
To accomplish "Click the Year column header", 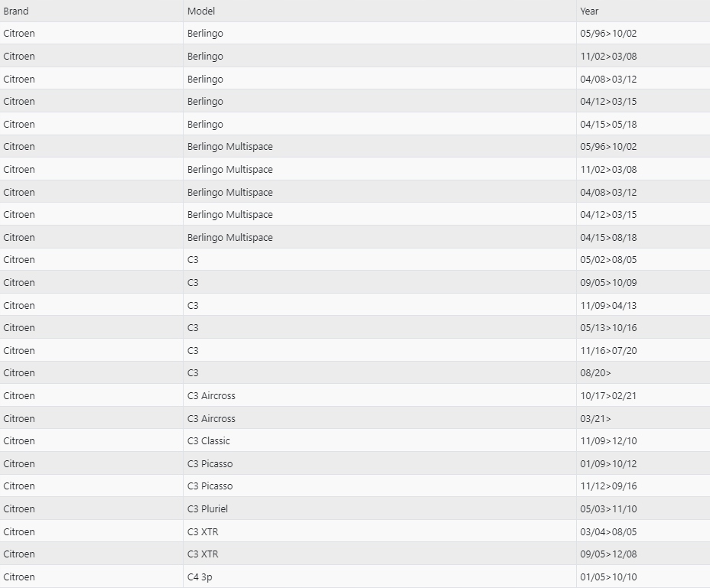I will 589,11.
